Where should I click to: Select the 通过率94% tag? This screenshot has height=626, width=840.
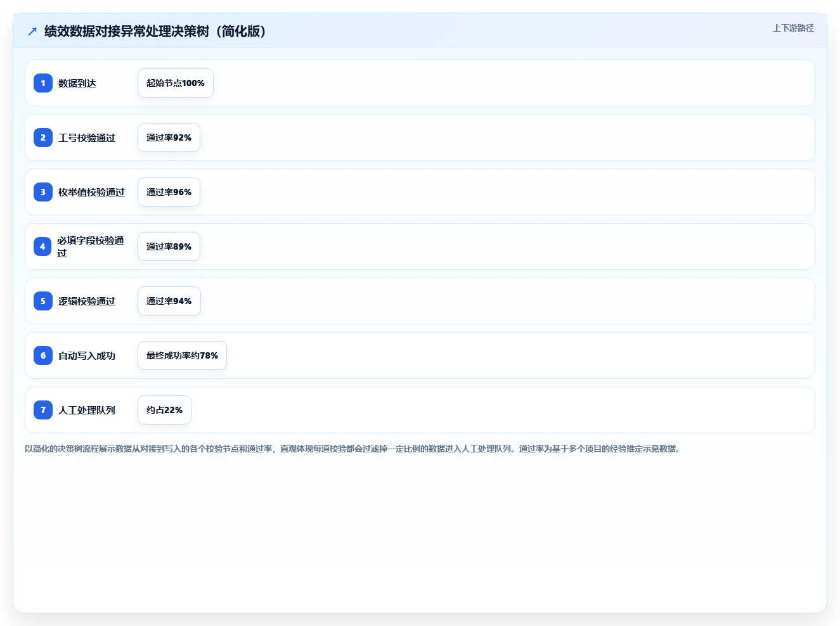(169, 301)
